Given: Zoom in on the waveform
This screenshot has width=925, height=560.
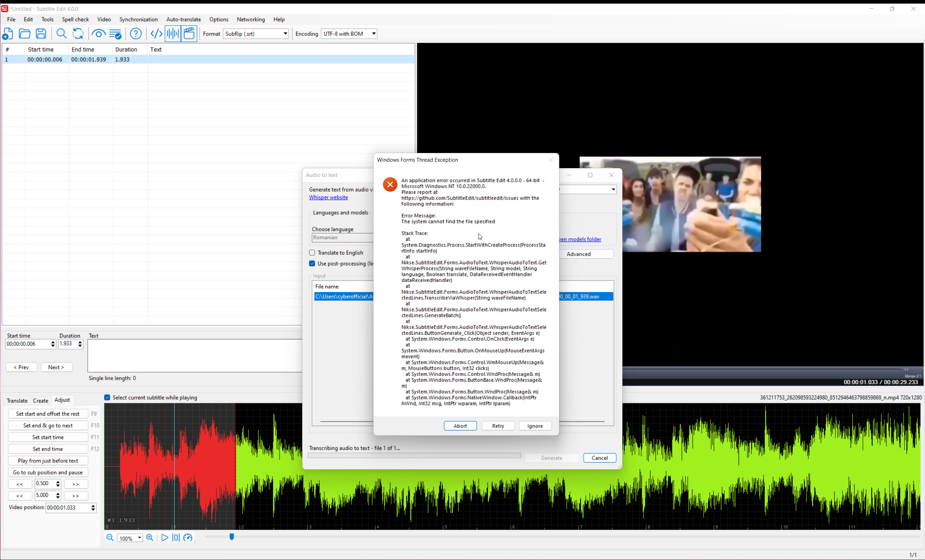Looking at the screenshot, I should [150, 538].
